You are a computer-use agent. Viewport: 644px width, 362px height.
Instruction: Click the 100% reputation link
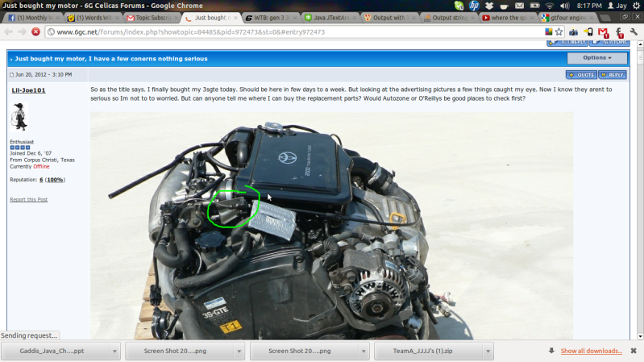(55, 180)
